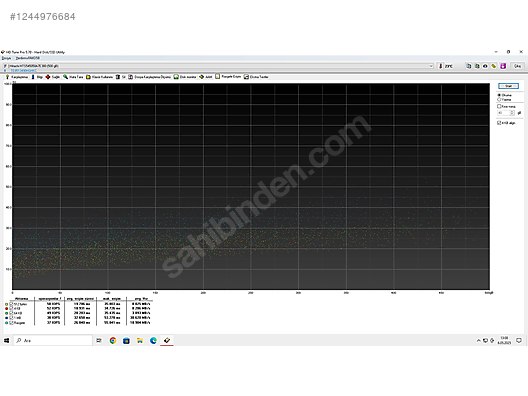Click the operations per second column header
This screenshot has height=396, width=528.
[50, 299]
